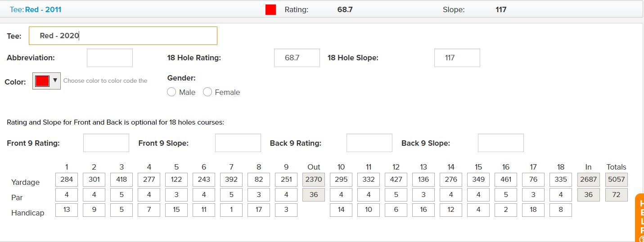
Task: Select the Female gender radio button
Action: click(x=207, y=92)
